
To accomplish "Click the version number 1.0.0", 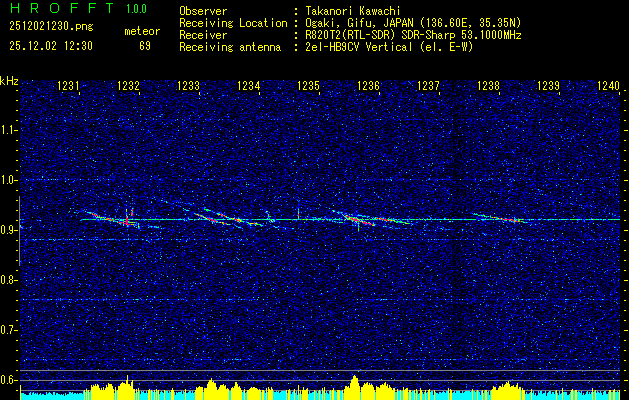I will [x=136, y=9].
